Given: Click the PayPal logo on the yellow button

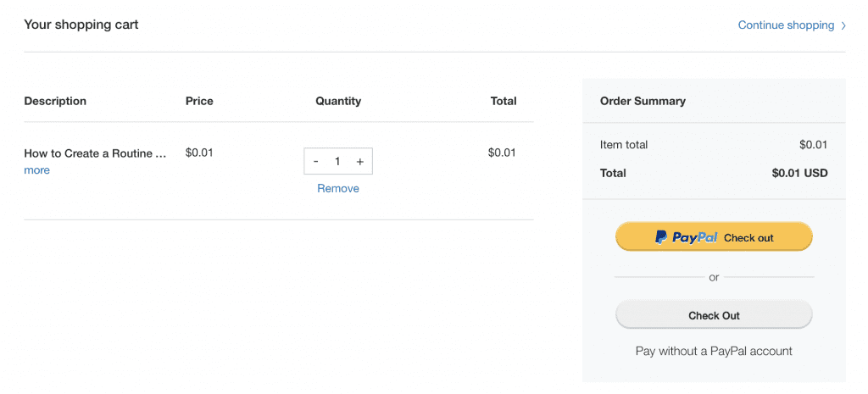Looking at the screenshot, I should pyautogui.click(x=687, y=237).
